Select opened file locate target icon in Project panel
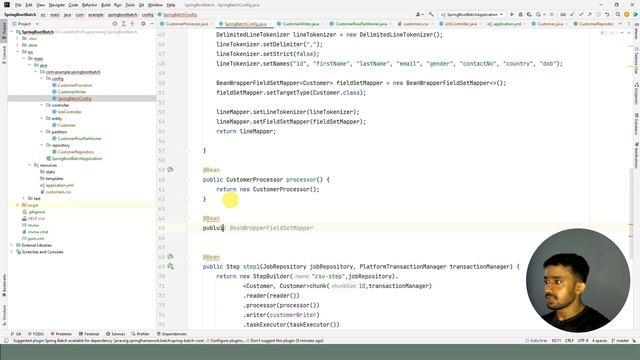 click(x=115, y=24)
